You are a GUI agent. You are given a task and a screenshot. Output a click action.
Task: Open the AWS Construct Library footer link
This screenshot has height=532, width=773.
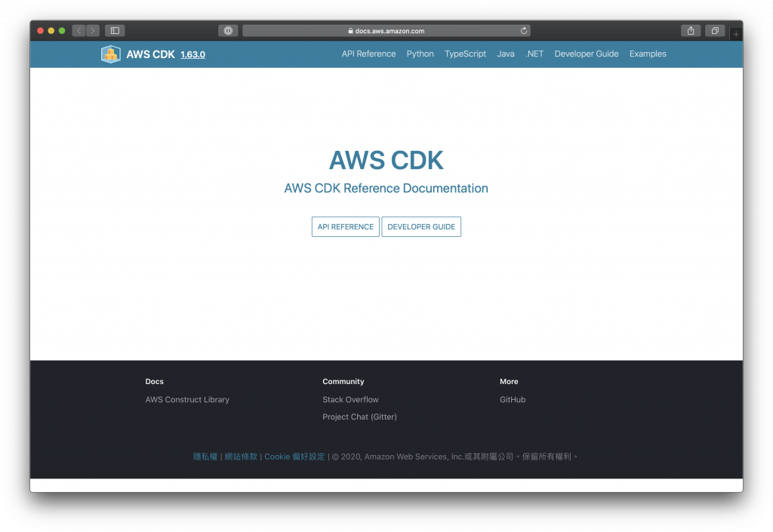point(187,399)
